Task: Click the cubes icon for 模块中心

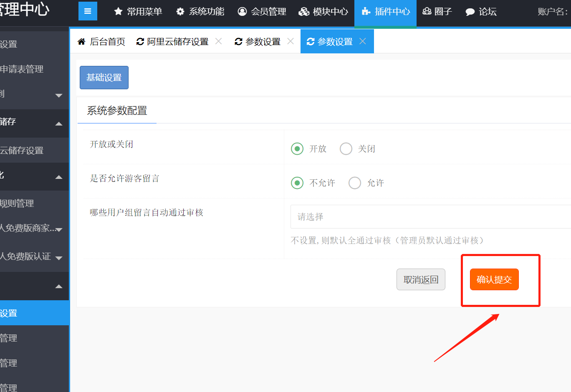Action: click(304, 12)
